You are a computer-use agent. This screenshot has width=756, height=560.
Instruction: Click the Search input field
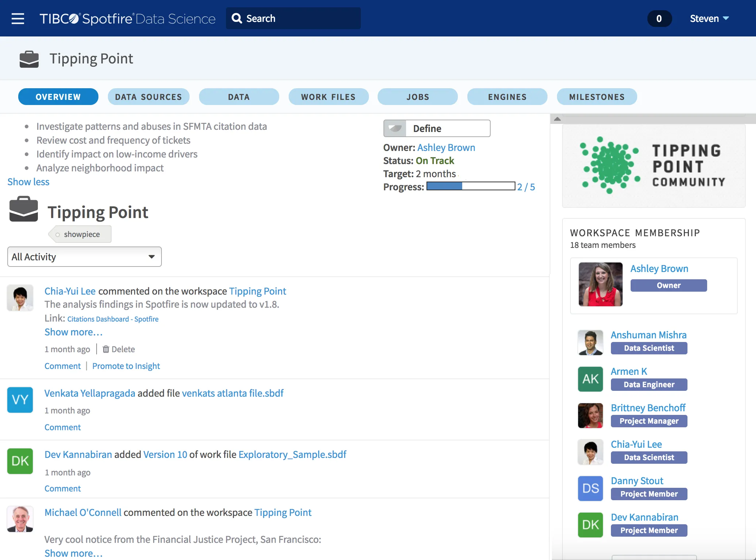293,18
